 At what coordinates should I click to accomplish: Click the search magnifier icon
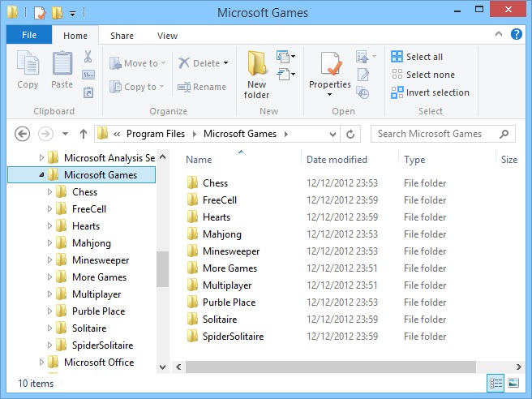tap(504, 134)
